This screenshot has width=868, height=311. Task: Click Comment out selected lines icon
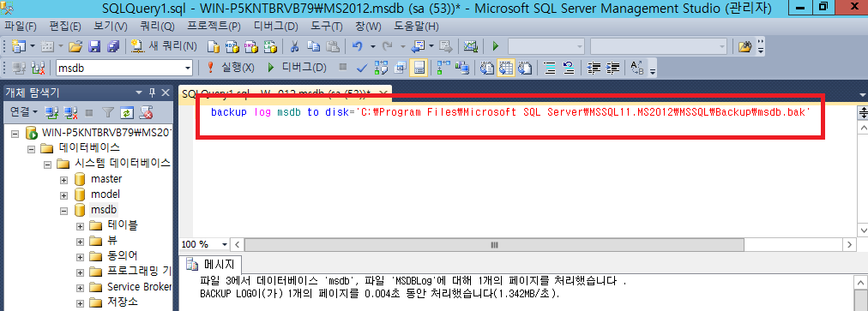coord(550,68)
